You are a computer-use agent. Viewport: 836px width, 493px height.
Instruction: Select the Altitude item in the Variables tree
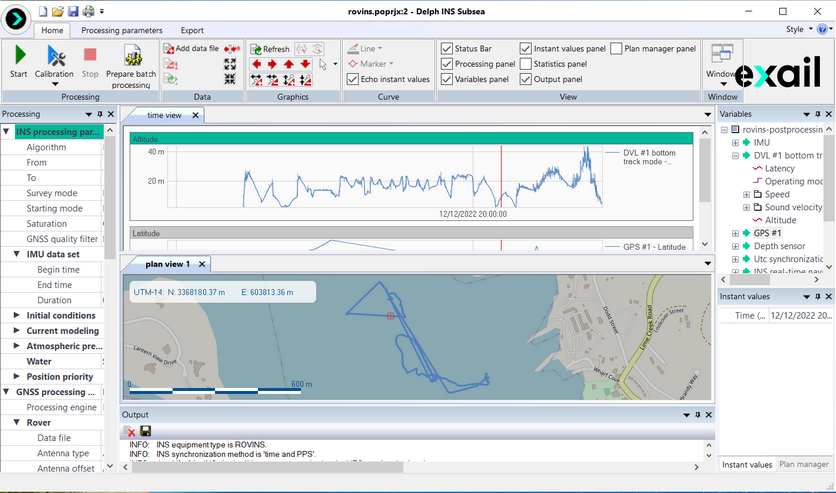click(780, 220)
